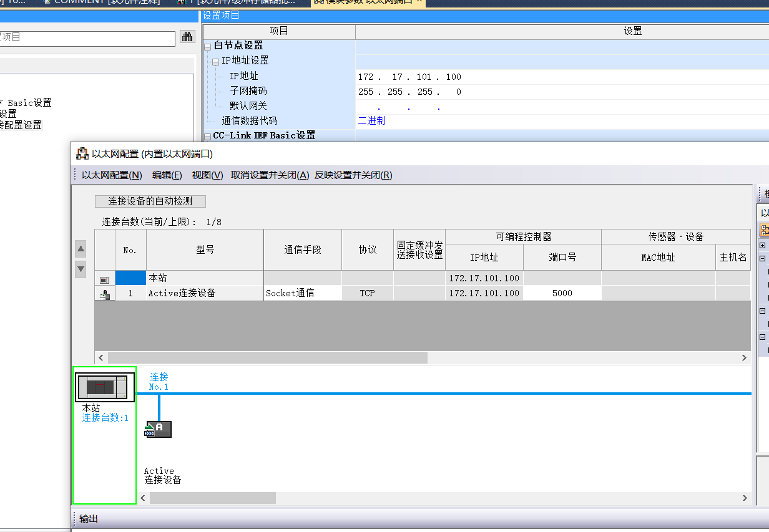The height and width of the screenshot is (532, 769).
Task: Open the 以太网配置(N) menu
Action: (x=112, y=175)
